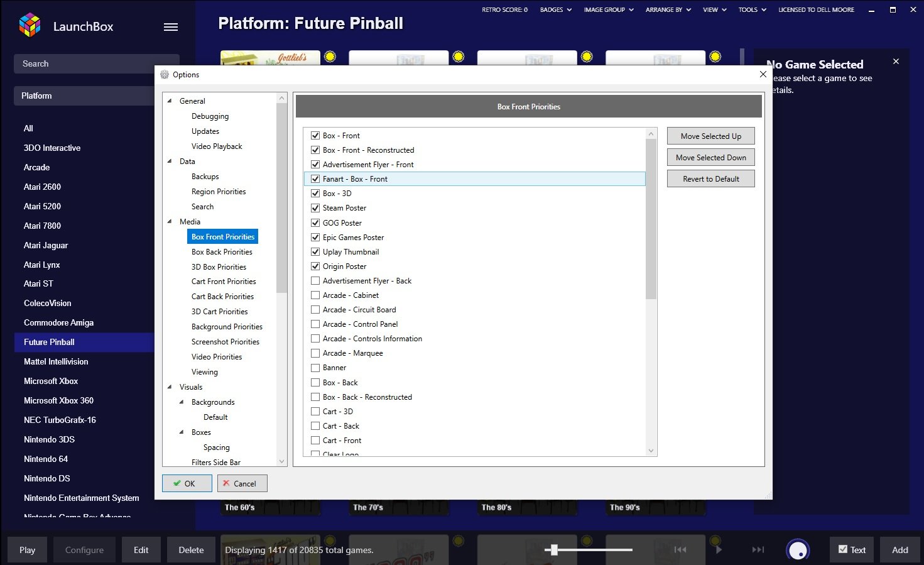Click the Edit button in bottom bar
Viewport: 924px width, 565px height.
pyautogui.click(x=141, y=550)
